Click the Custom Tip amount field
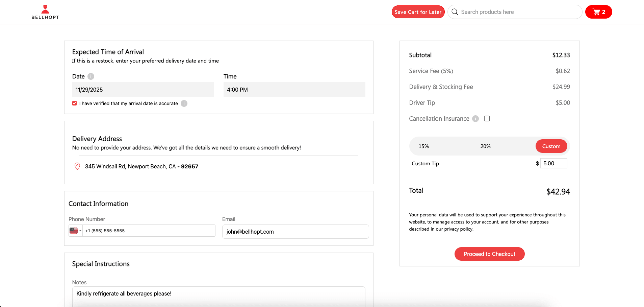The width and height of the screenshot is (644, 307). [x=553, y=163]
